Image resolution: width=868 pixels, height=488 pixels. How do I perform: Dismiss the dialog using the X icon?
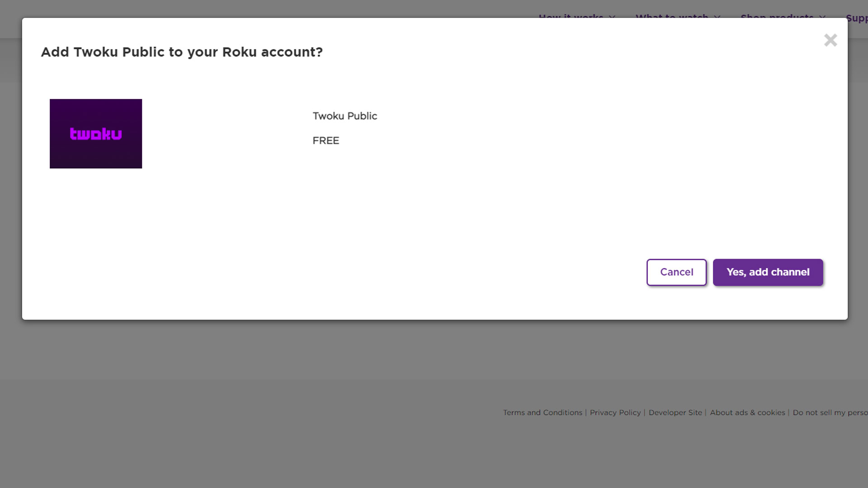tap(830, 40)
